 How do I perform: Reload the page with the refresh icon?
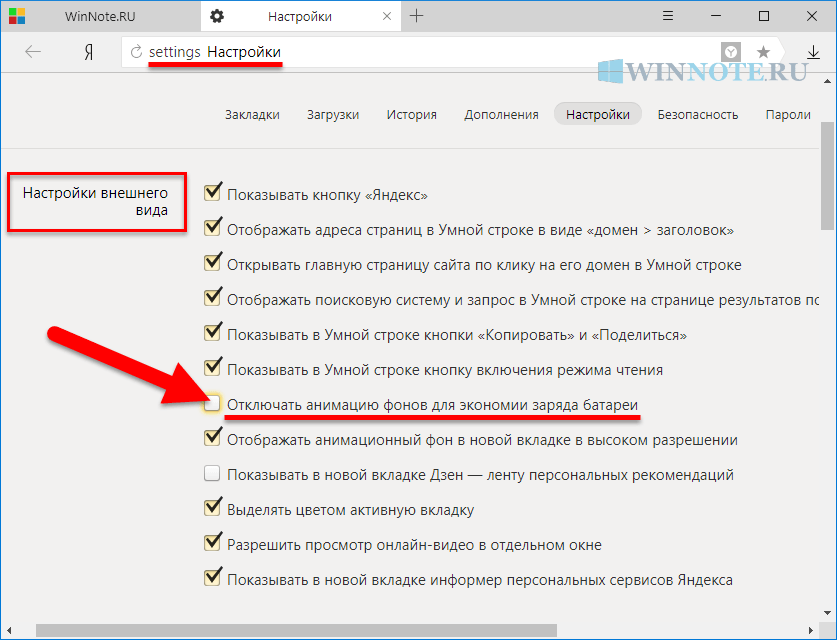tap(136, 52)
